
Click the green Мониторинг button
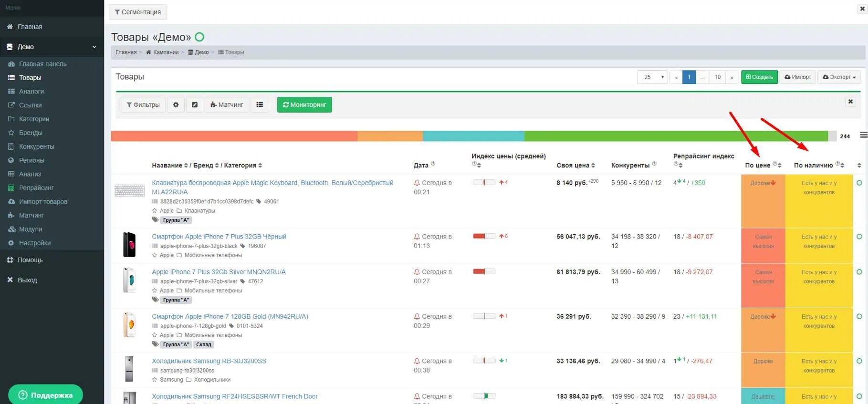coord(304,104)
